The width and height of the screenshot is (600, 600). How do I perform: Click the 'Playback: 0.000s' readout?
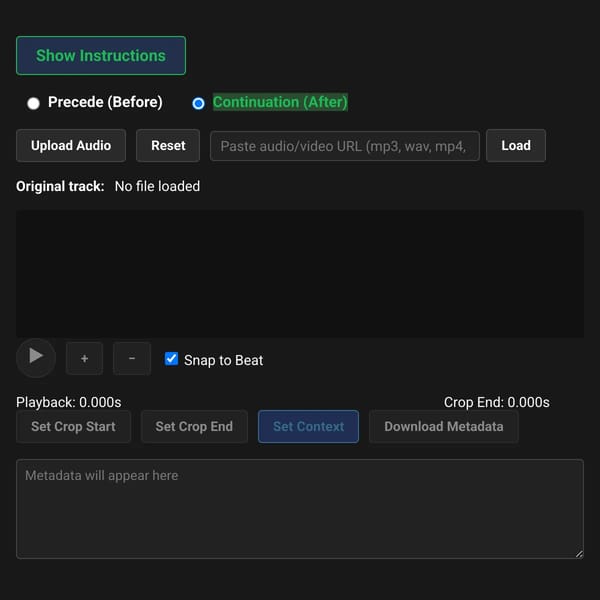point(68,402)
